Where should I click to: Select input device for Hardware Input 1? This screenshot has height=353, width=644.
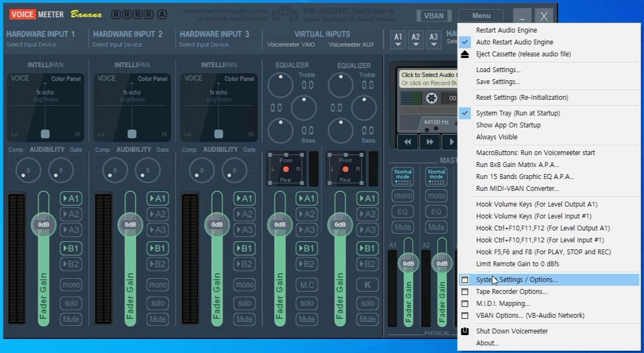(x=31, y=44)
